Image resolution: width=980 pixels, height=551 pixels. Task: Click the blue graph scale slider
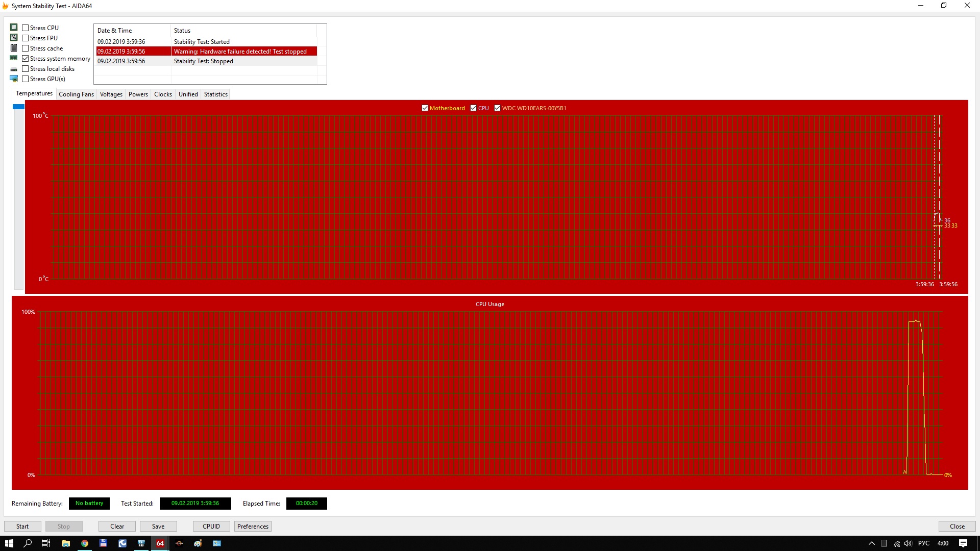coord(18,107)
